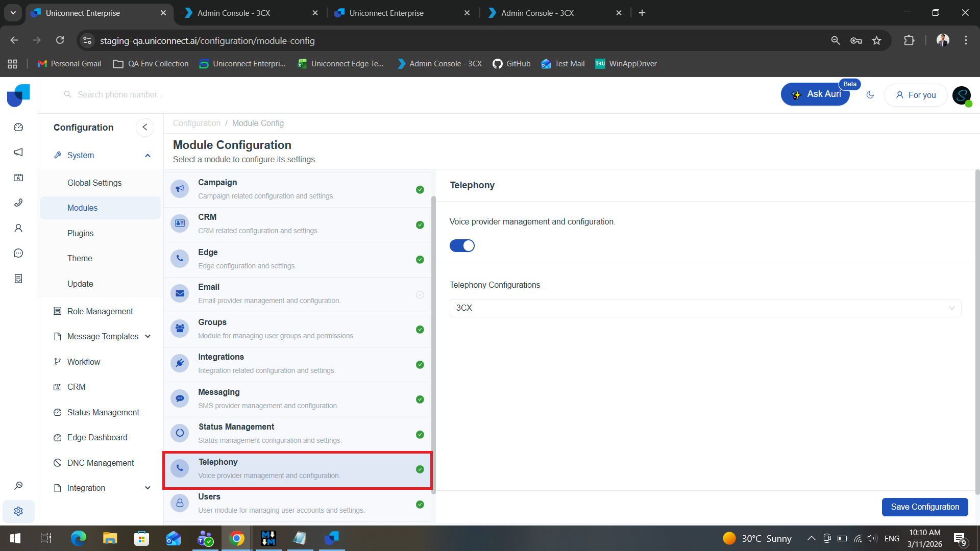Open Chrome from the Windows taskbar
The image size is (980, 551).
tap(236, 538)
